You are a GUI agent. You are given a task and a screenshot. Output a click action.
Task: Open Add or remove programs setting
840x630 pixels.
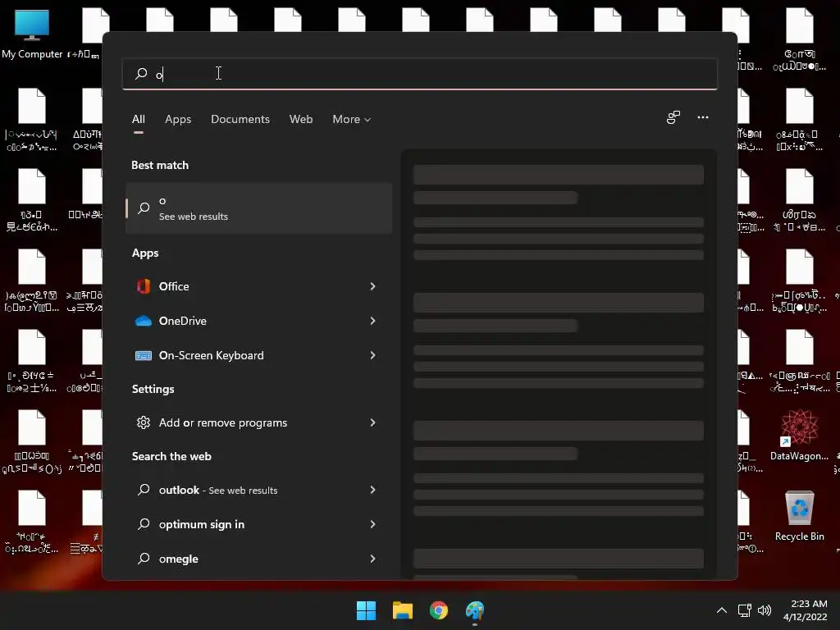point(258,422)
